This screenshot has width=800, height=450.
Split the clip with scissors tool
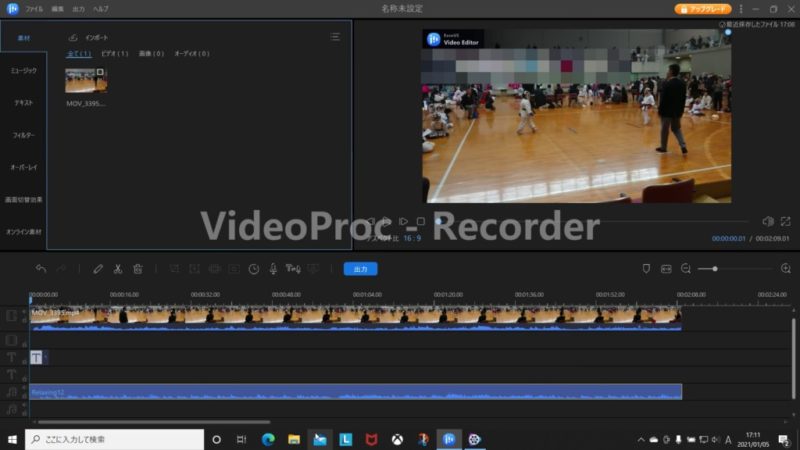click(118, 269)
